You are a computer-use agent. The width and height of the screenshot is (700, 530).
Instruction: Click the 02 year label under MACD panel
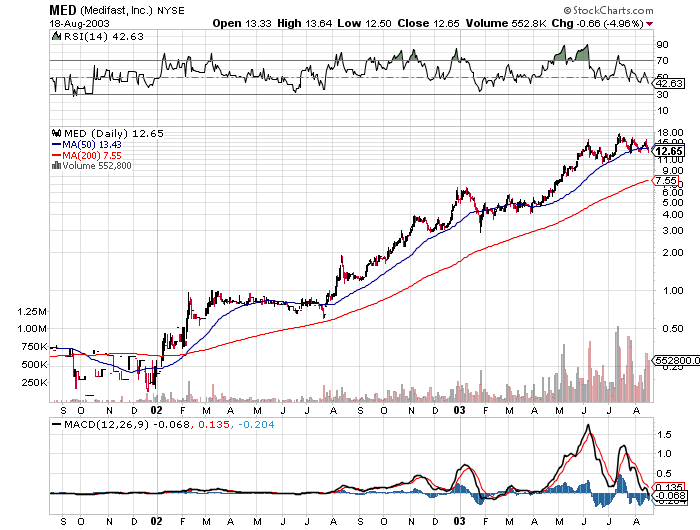[156, 521]
